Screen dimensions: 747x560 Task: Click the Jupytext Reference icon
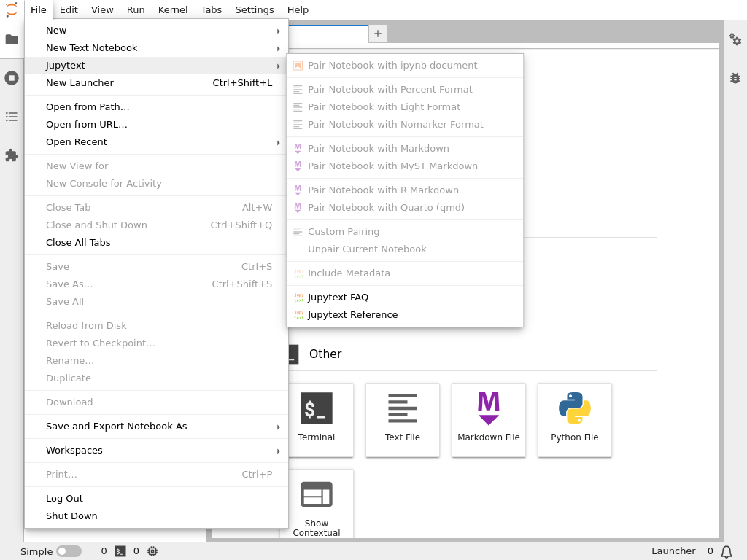(298, 315)
